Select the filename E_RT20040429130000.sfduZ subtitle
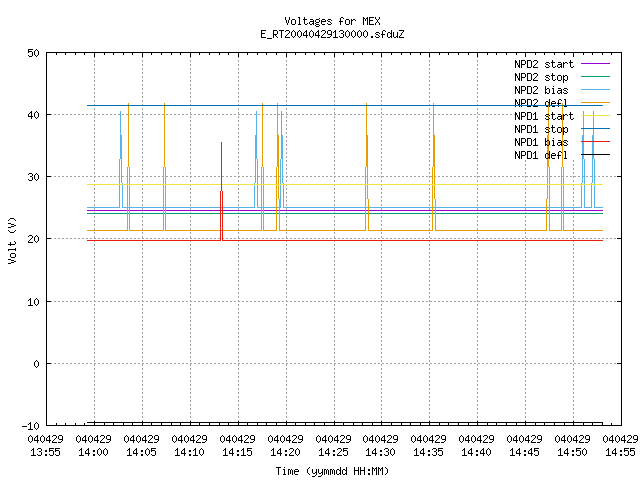The height and width of the screenshot is (480, 640). [x=332, y=34]
